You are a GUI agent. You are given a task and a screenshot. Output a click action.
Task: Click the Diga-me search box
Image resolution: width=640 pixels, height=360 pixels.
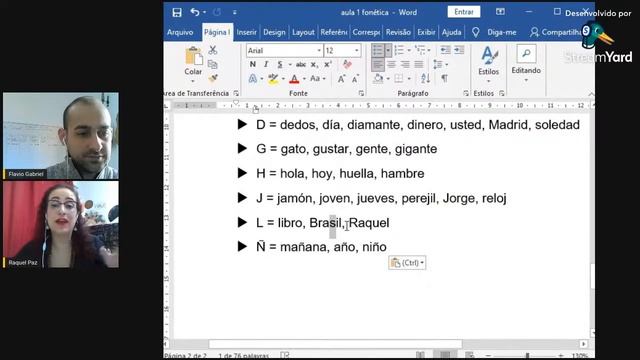(502, 32)
